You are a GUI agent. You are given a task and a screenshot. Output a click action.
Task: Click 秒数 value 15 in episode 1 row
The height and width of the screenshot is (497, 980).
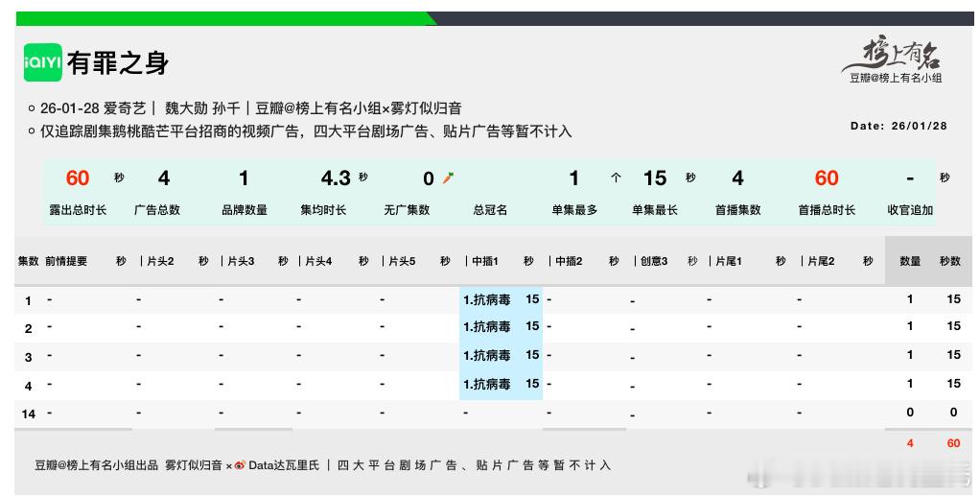(953, 298)
